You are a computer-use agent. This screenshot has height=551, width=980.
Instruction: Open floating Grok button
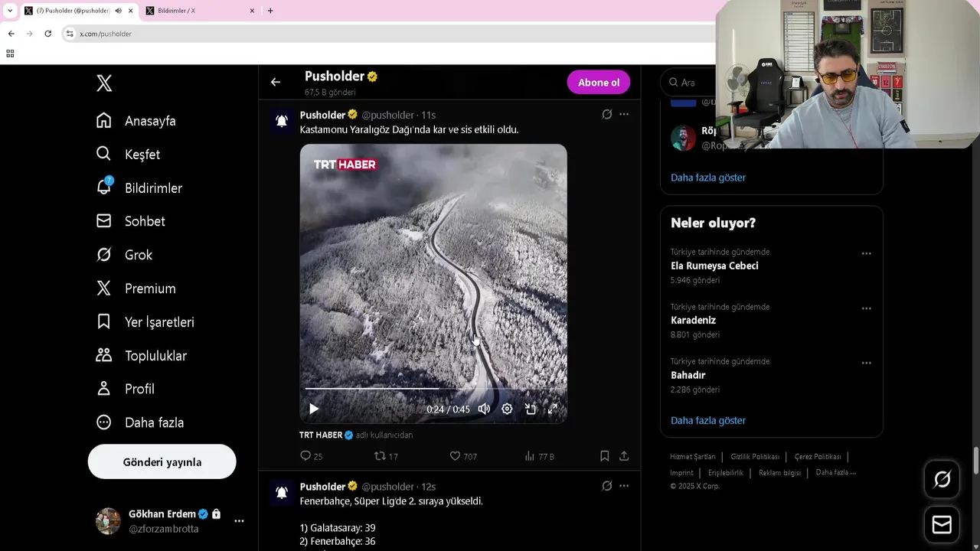pyautogui.click(x=942, y=480)
